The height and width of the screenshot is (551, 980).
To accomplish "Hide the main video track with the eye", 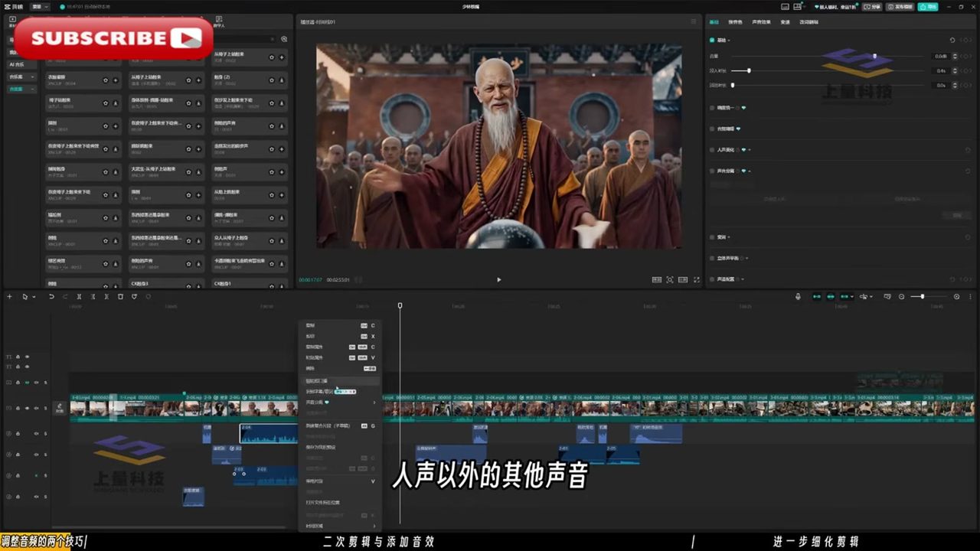I will pos(27,408).
